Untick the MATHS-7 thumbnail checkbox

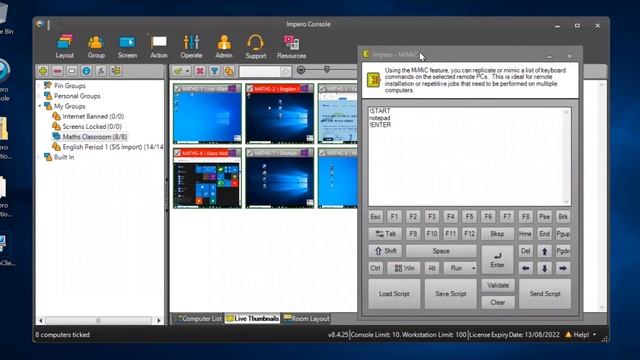250,153
